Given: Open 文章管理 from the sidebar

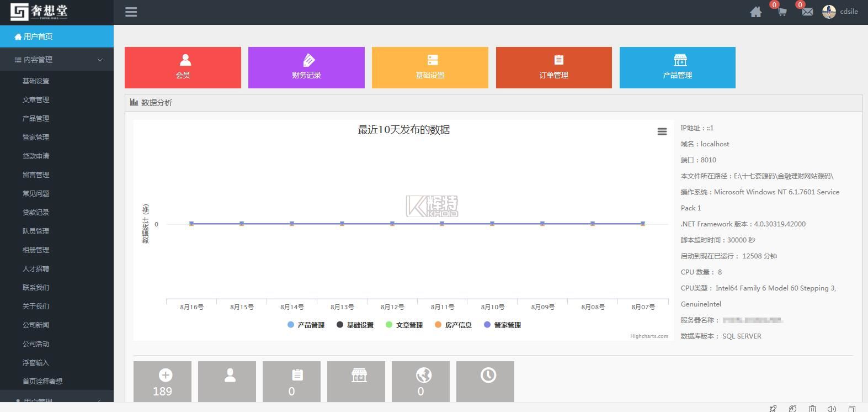Looking at the screenshot, I should pos(36,100).
